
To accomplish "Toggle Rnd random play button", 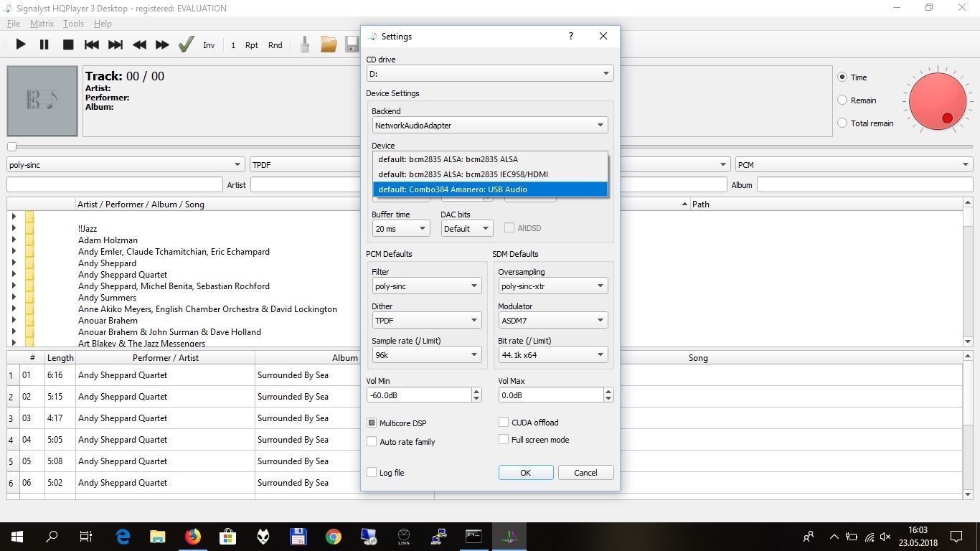I will [x=275, y=45].
